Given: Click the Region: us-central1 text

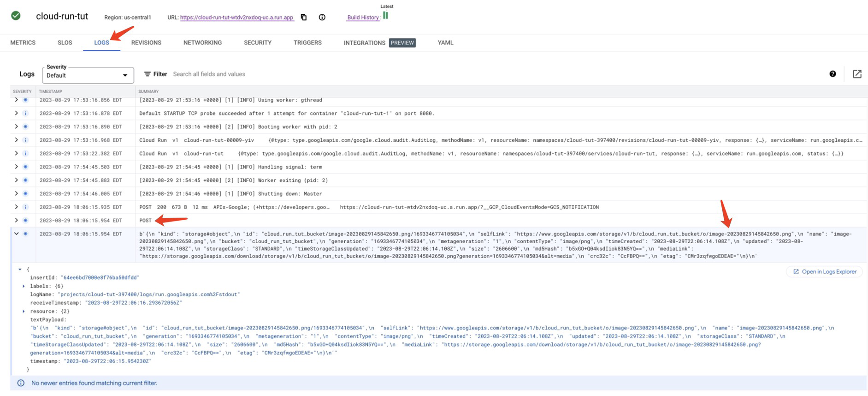Looking at the screenshot, I should (x=128, y=18).
